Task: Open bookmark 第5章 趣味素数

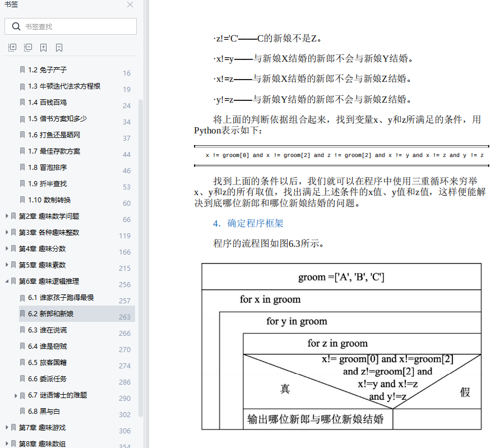Action: coord(42,265)
